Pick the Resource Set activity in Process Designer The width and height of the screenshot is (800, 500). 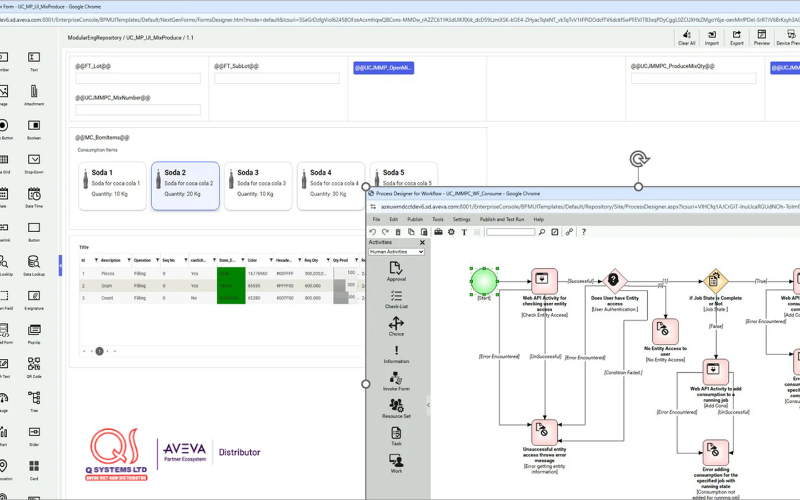pos(396,409)
